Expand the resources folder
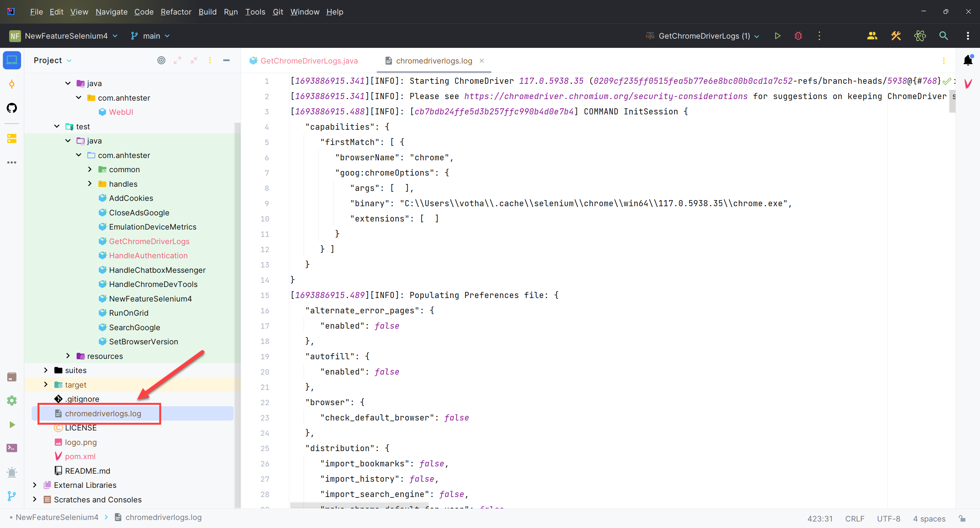Viewport: 980px width, 528px height. coord(68,356)
